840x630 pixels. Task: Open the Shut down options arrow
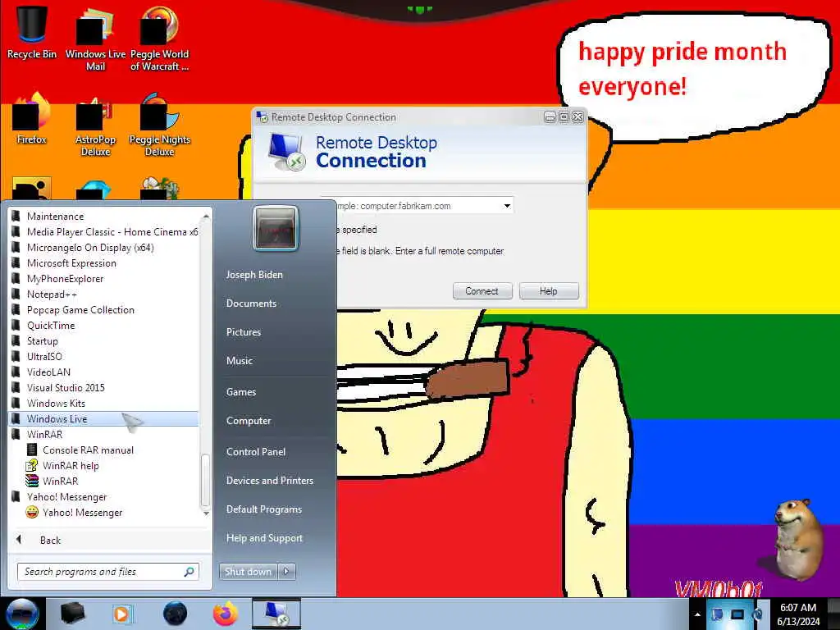pos(286,572)
